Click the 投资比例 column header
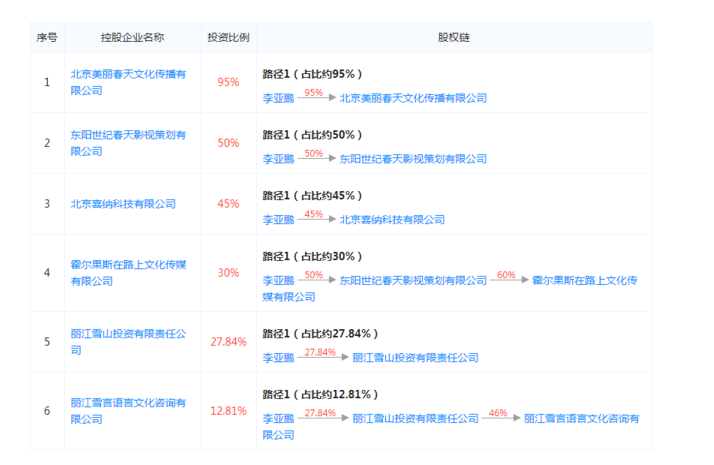714x465 pixels. (x=228, y=37)
